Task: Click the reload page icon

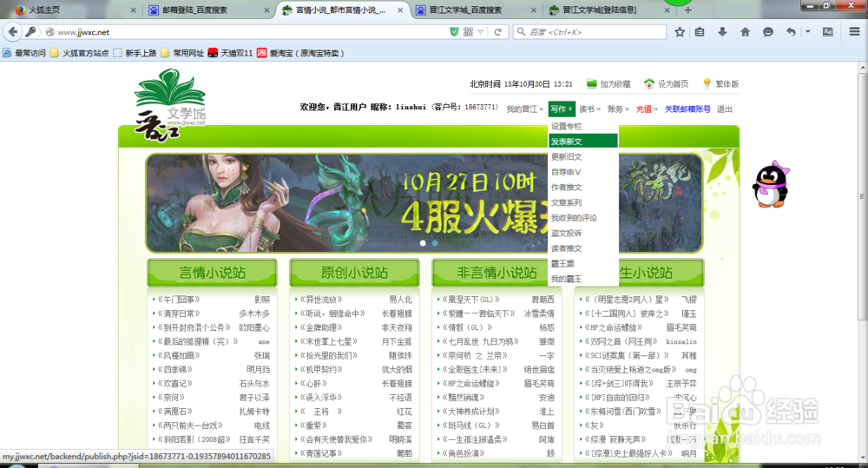Action: point(497,32)
